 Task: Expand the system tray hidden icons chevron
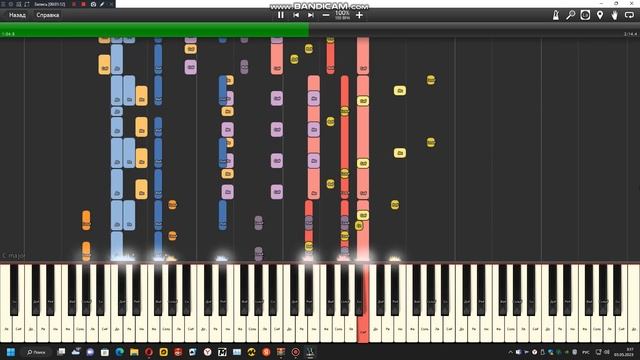tap(510, 352)
